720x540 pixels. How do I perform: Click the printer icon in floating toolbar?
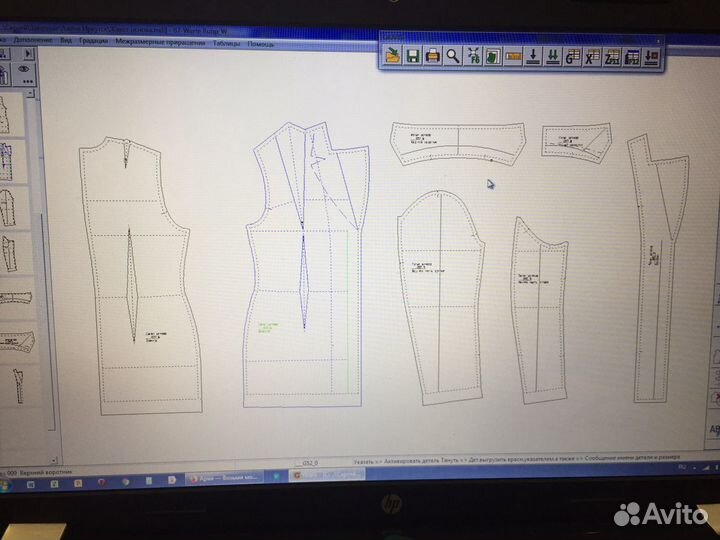click(432, 56)
